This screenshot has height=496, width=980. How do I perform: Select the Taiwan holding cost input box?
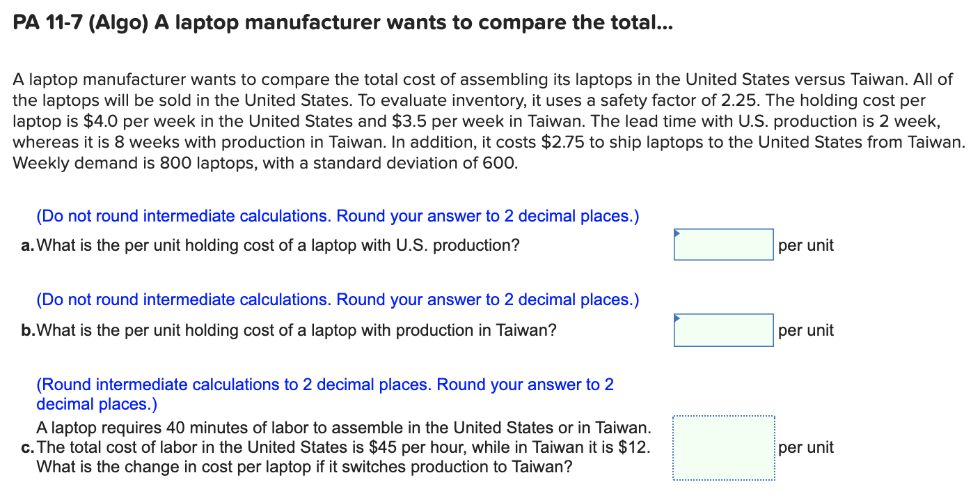coord(723,330)
